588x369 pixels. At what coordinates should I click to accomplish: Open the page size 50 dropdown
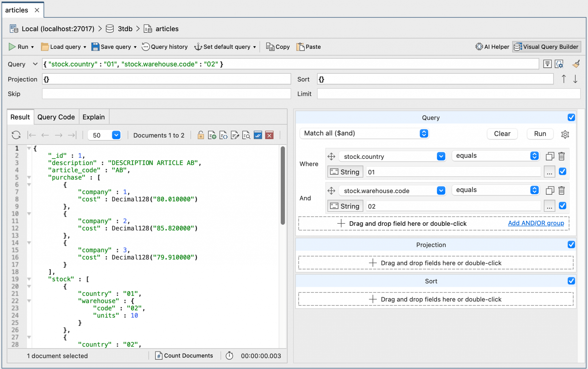click(x=116, y=135)
